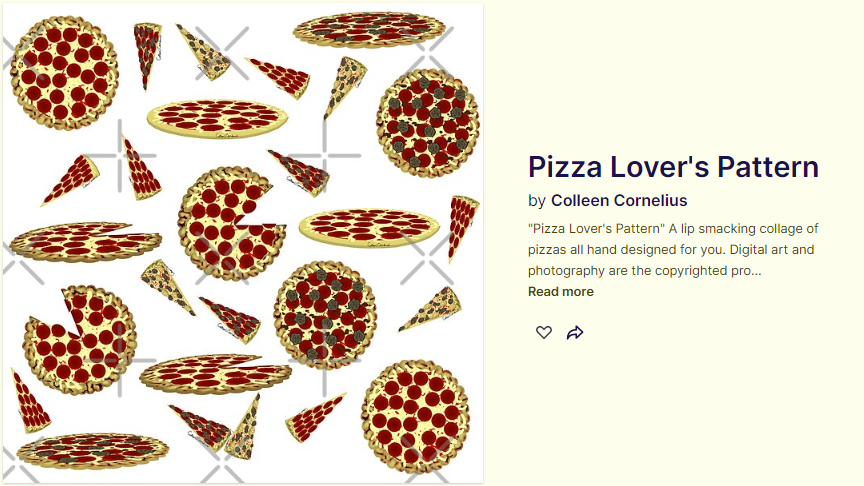
Task: Click round pizza with top wedge missing, lower-left
Action: click(79, 339)
